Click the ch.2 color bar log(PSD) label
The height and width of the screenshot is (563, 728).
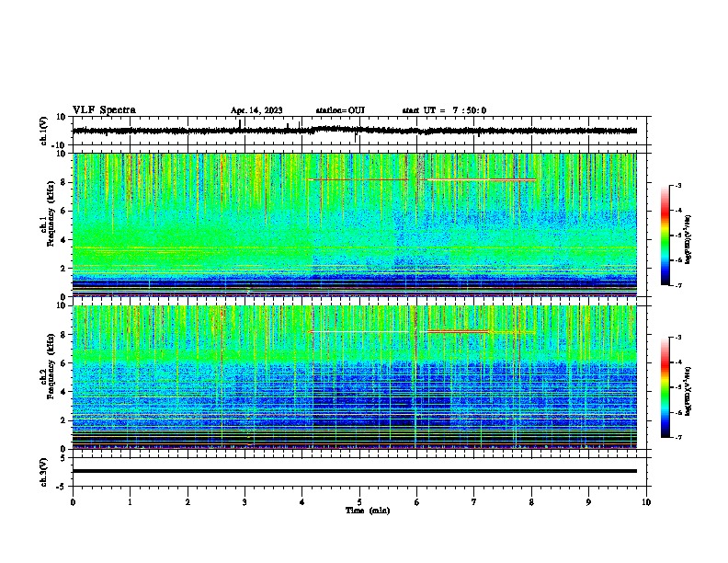(x=688, y=391)
